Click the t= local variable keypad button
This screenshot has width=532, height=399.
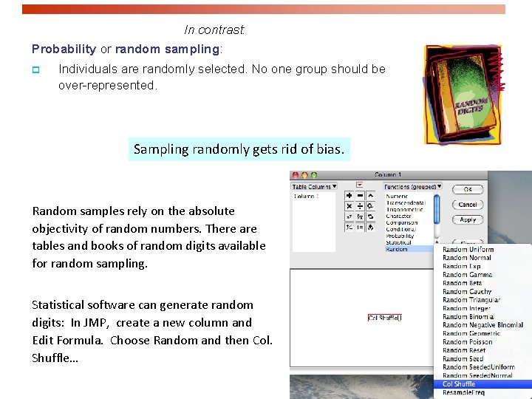click(360, 227)
